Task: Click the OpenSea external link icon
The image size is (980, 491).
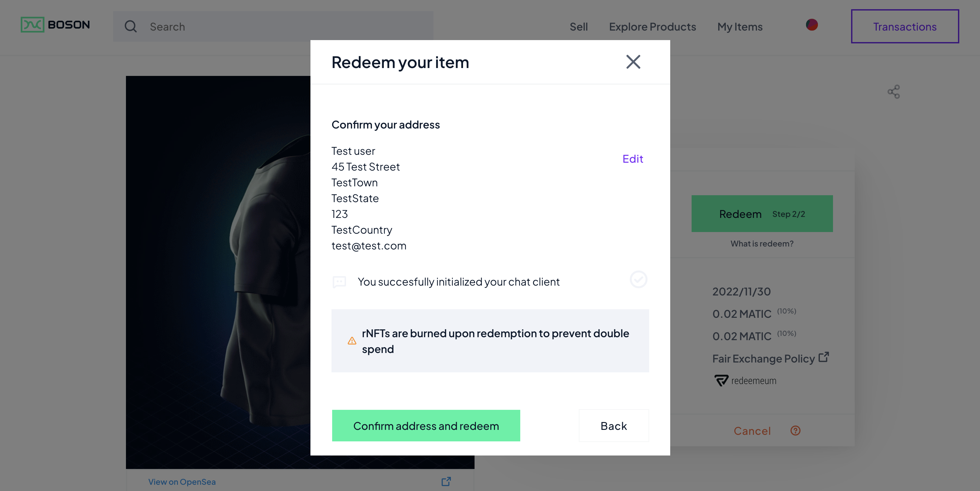Action: (446, 481)
